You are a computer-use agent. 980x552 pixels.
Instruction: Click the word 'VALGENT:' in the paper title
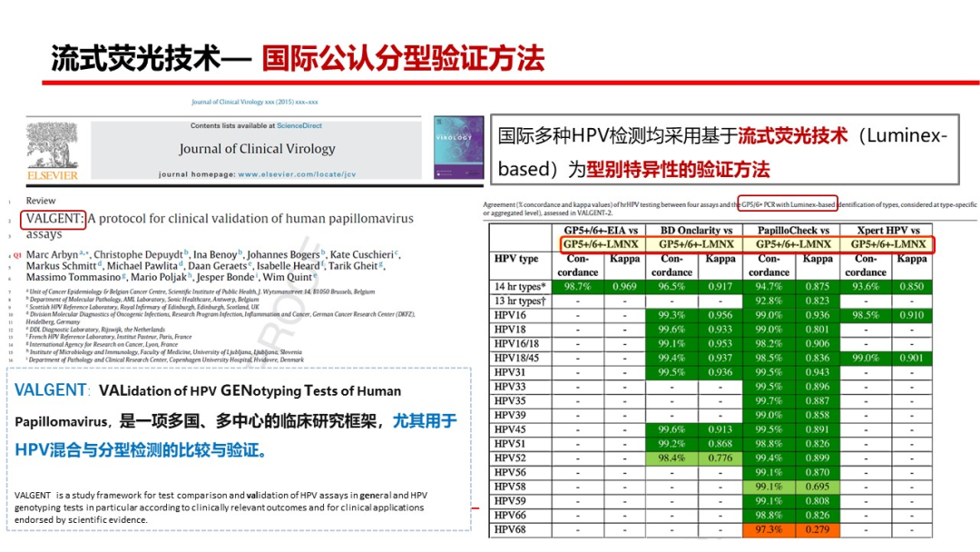pyautogui.click(x=54, y=219)
